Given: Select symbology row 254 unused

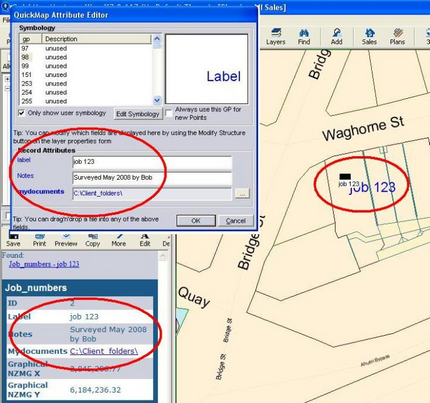Looking at the screenshot, I should pos(86,92).
